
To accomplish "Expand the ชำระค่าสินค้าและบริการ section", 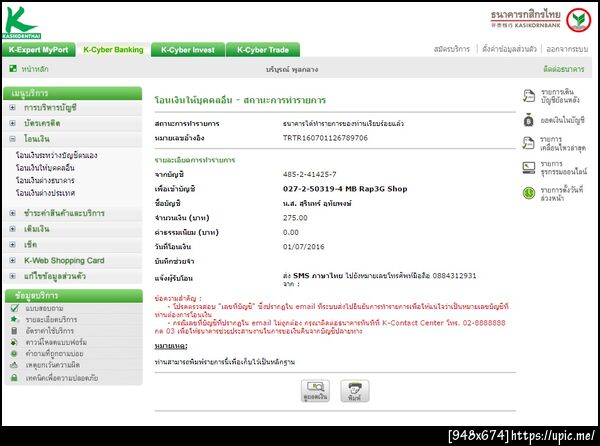I will (12, 213).
